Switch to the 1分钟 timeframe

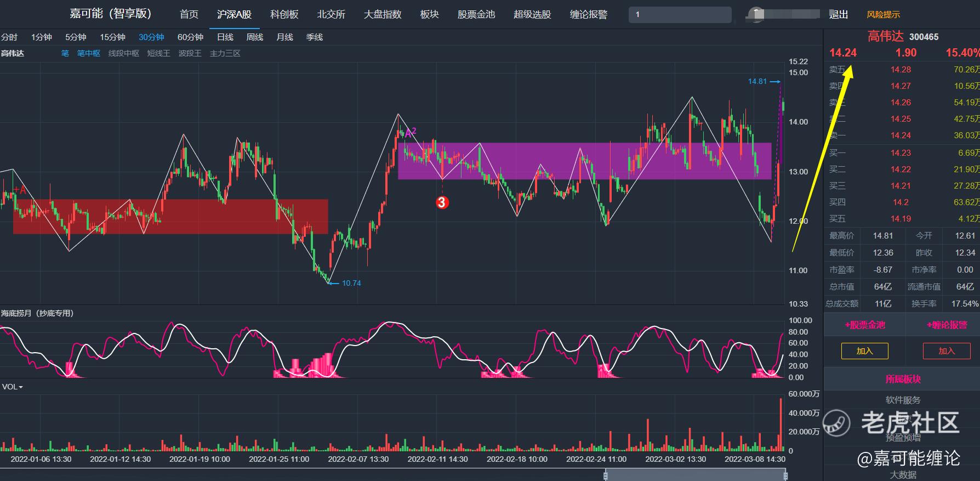pos(42,37)
